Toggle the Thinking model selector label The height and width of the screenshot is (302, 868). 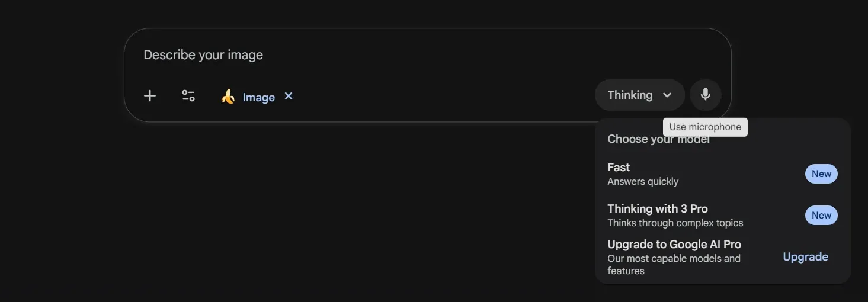[x=630, y=95]
